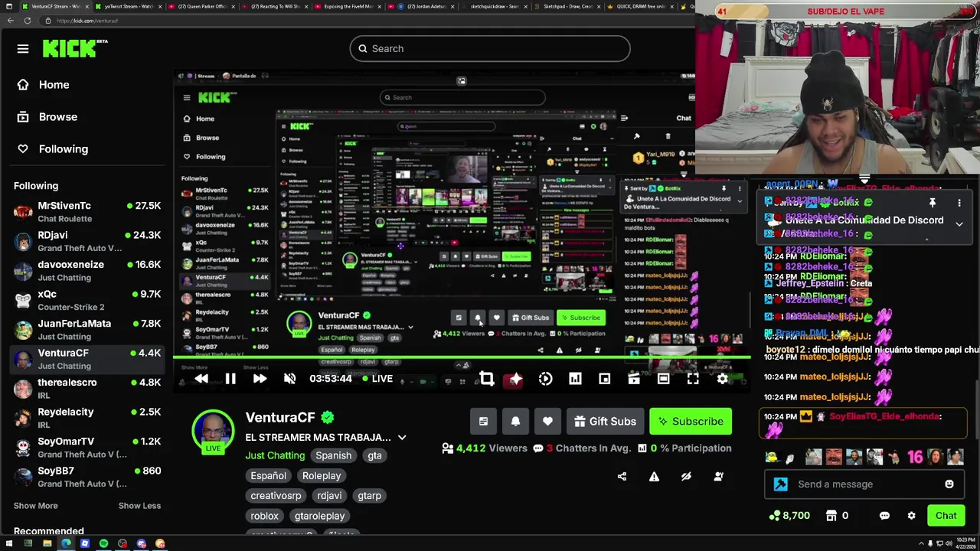Open the emoji picker in chat
The height and width of the screenshot is (551, 980).
pos(949,484)
